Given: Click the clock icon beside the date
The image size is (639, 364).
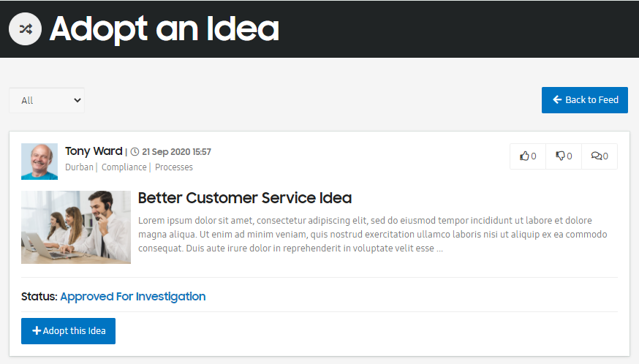Looking at the screenshot, I should coord(135,152).
